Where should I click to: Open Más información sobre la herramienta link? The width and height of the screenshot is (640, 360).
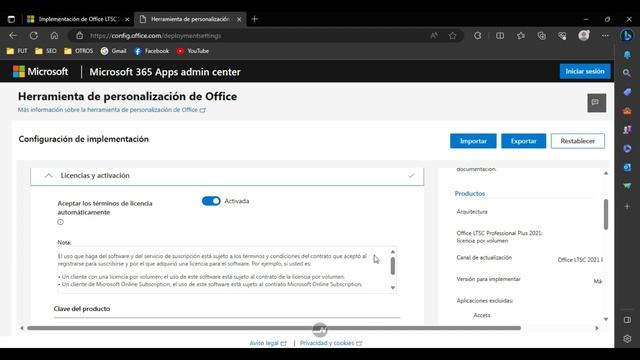pos(111,110)
